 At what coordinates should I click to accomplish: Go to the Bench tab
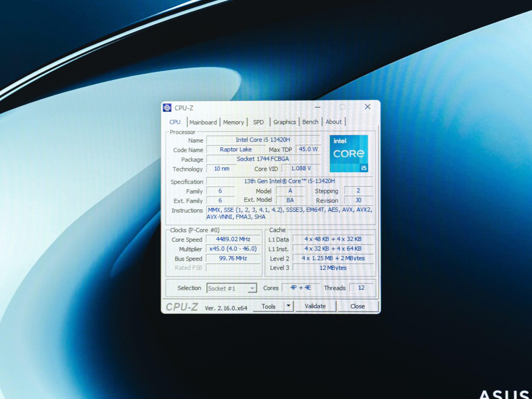pos(310,122)
